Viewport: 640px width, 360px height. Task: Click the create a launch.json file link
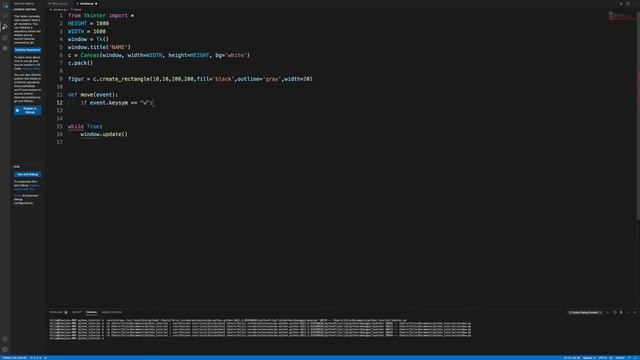click(27, 187)
